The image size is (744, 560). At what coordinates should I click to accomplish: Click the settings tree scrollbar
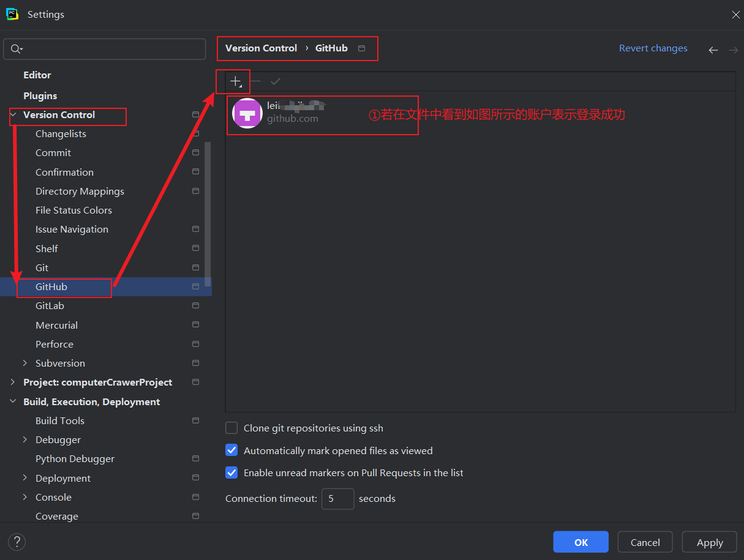208,214
